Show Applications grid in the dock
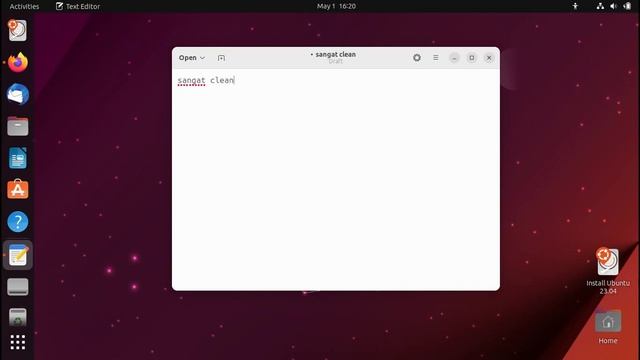Image resolution: width=640 pixels, height=360 pixels. tap(18, 342)
